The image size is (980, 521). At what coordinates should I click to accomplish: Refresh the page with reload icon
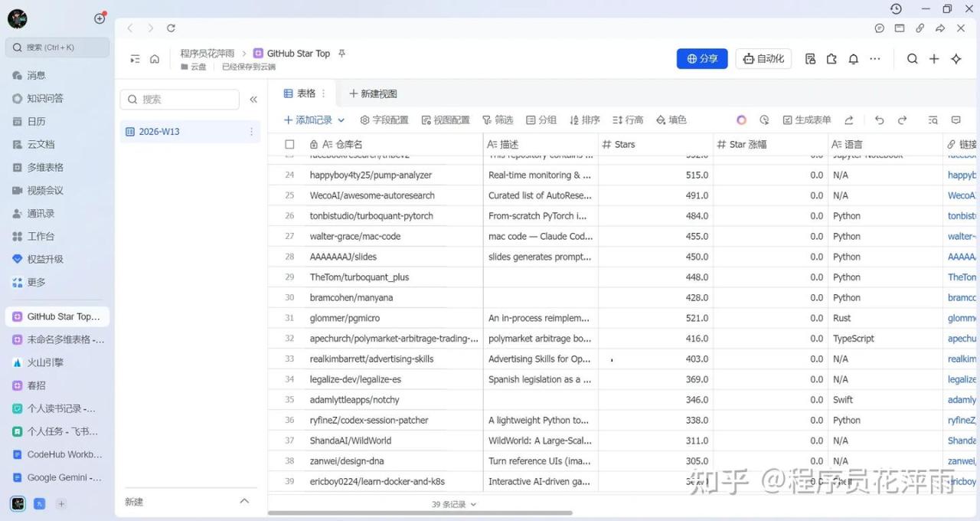171,28
